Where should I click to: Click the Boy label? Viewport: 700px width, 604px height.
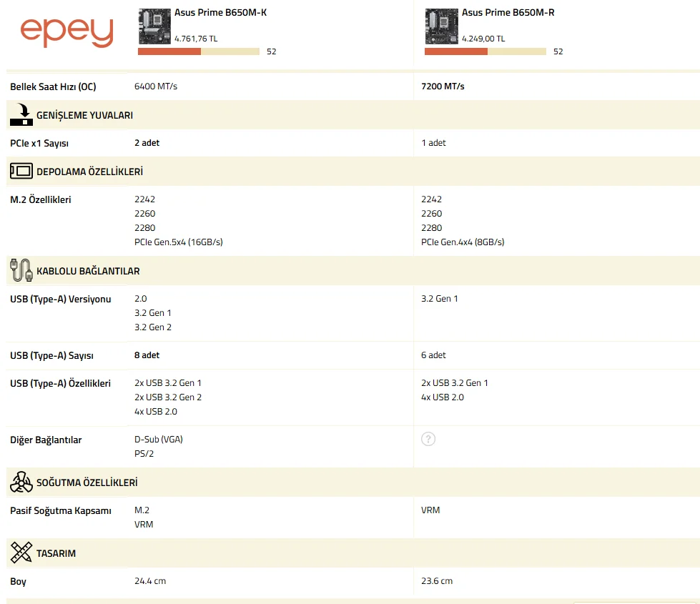(x=19, y=581)
